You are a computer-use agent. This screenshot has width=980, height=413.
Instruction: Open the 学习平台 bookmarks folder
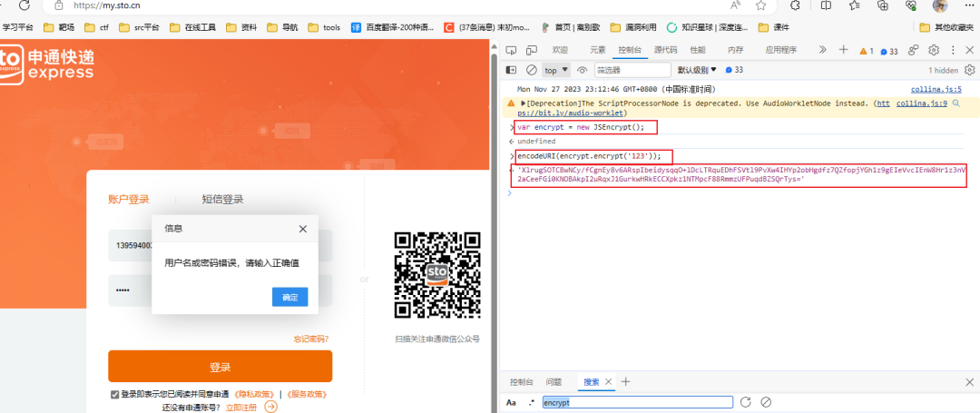[x=17, y=27]
